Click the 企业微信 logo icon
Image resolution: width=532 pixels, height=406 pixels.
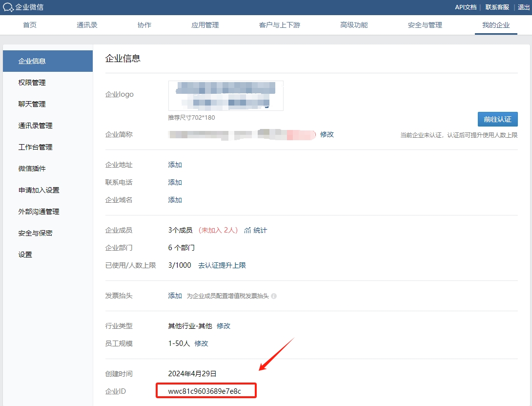[8, 7]
